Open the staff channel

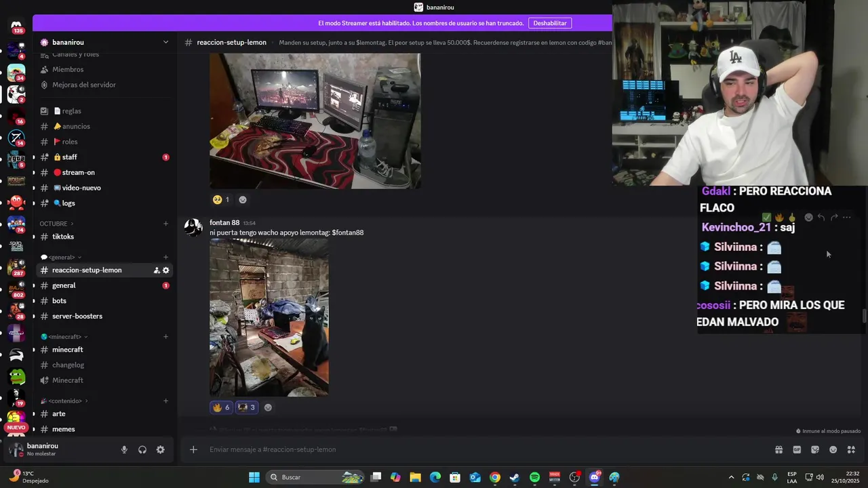104,157
